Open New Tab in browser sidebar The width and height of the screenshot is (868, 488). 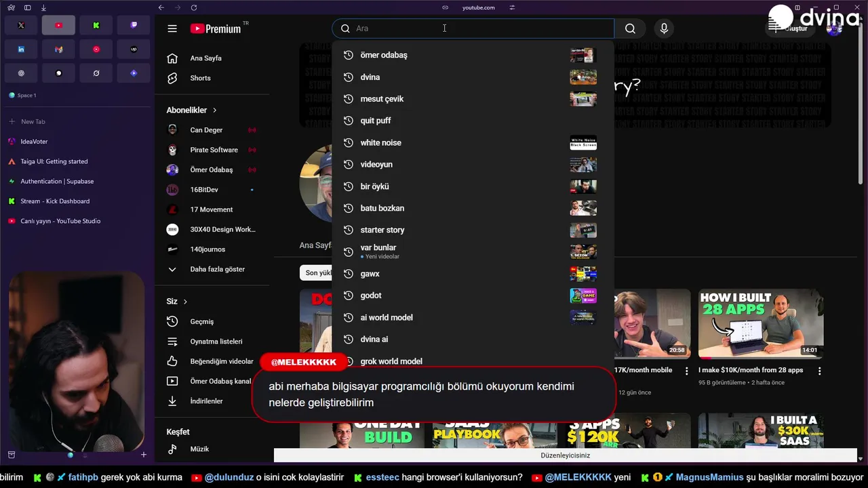(77, 121)
